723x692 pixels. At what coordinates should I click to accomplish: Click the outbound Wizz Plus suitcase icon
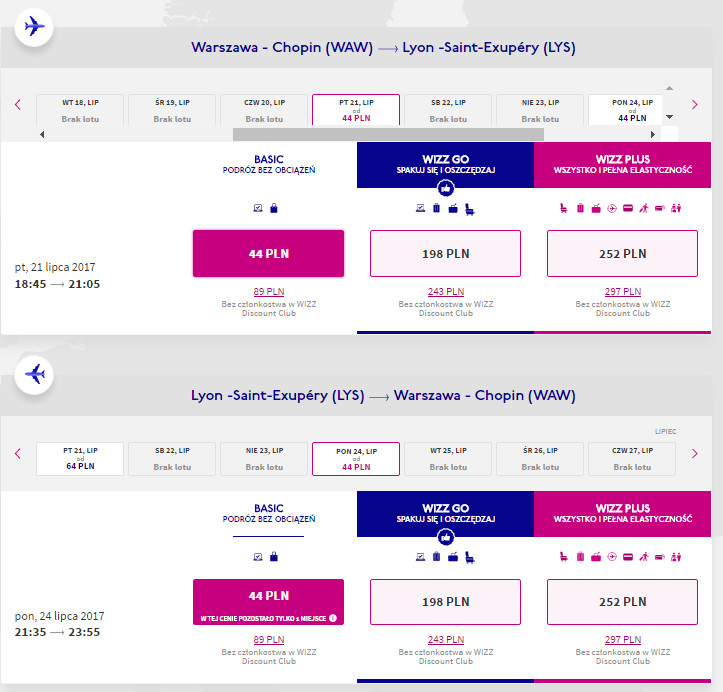pos(580,208)
